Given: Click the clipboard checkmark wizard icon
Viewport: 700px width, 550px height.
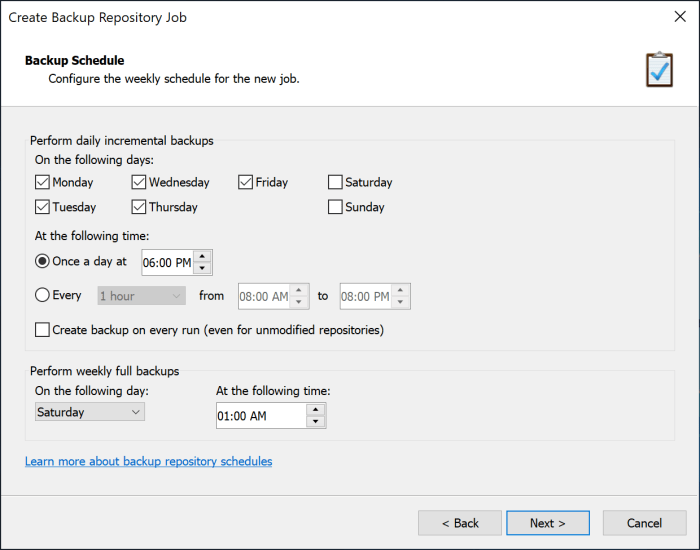Looking at the screenshot, I should click(x=659, y=70).
